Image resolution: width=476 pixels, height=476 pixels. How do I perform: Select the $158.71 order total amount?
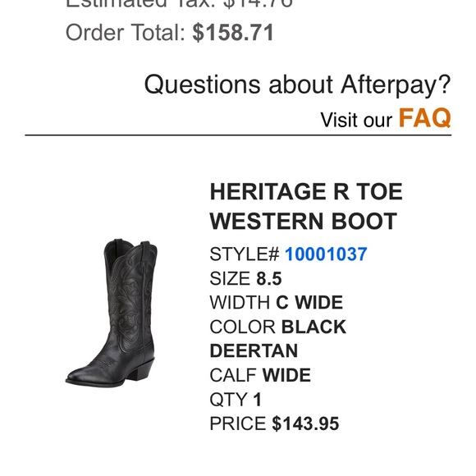pos(233,32)
